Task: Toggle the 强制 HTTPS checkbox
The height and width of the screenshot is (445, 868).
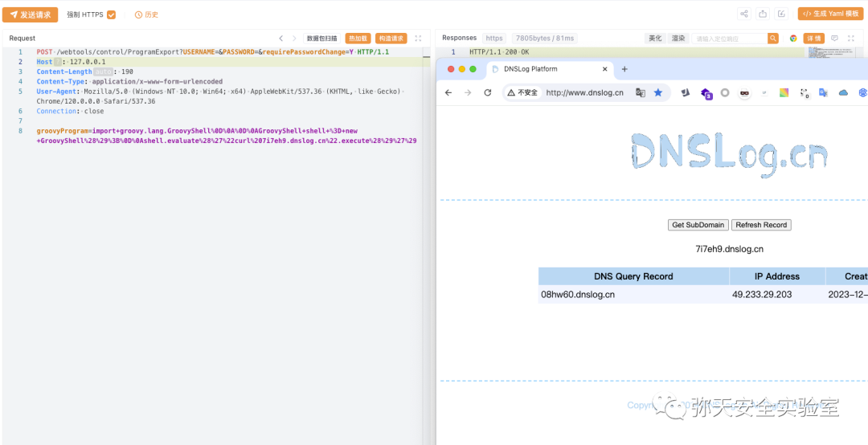Action: [111, 15]
